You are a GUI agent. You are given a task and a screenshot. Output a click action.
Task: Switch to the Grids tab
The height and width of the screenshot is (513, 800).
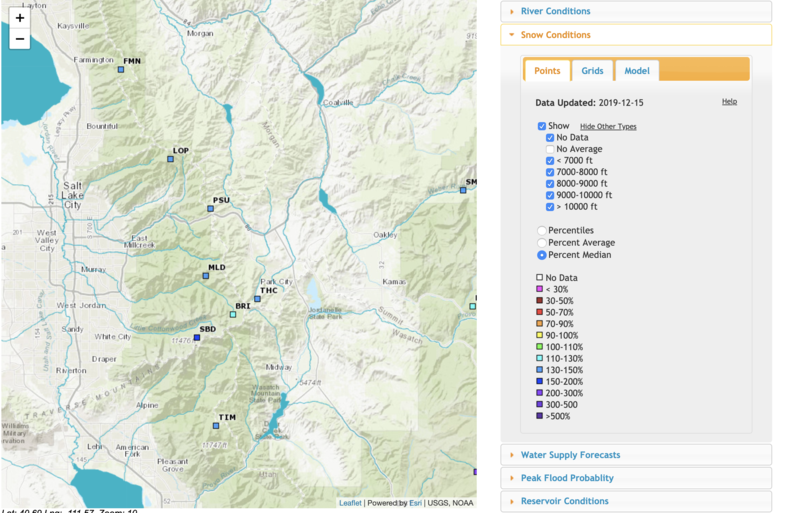point(592,71)
